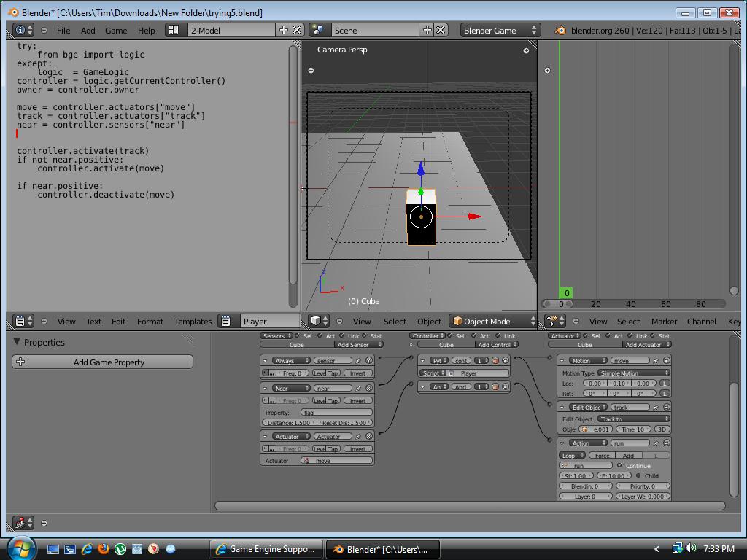Click the Info editor type icon
This screenshot has height=560, width=747.
tap(23, 30)
